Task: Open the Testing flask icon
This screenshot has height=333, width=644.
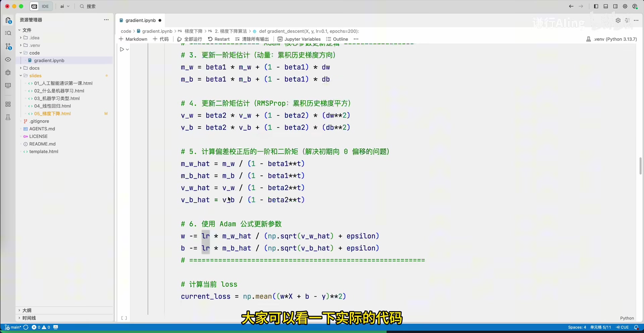Action: [x=8, y=117]
